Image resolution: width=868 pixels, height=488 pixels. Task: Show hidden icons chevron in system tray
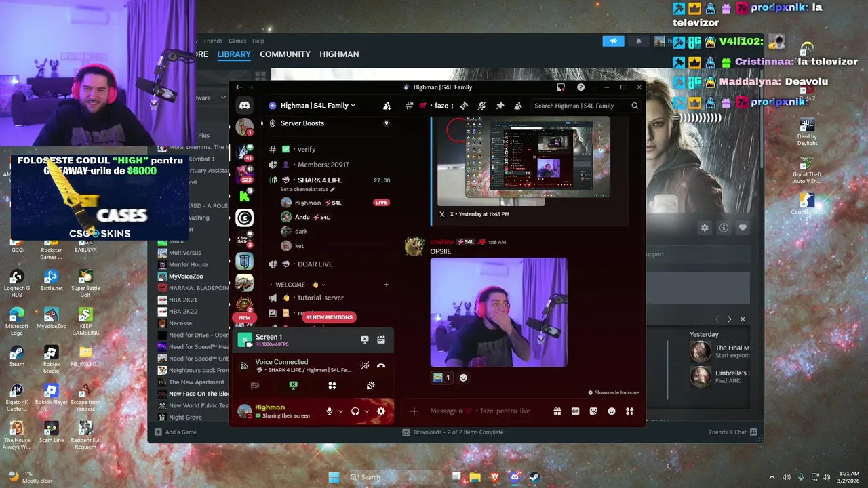point(772,477)
